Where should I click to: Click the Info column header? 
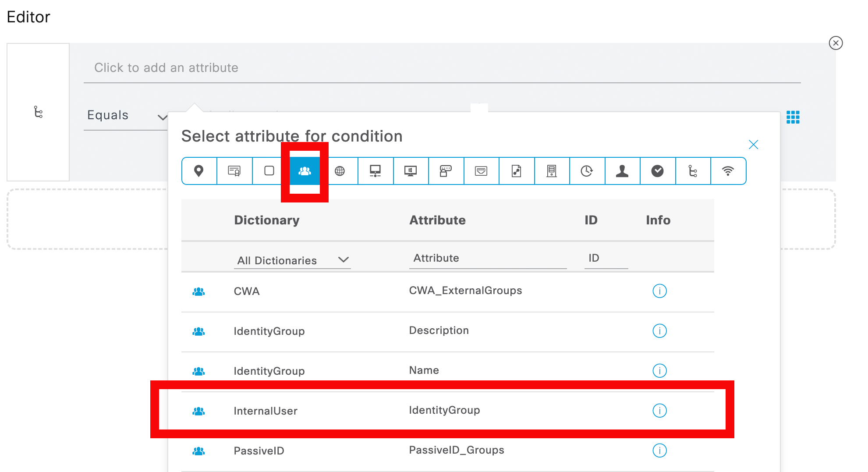658,220
